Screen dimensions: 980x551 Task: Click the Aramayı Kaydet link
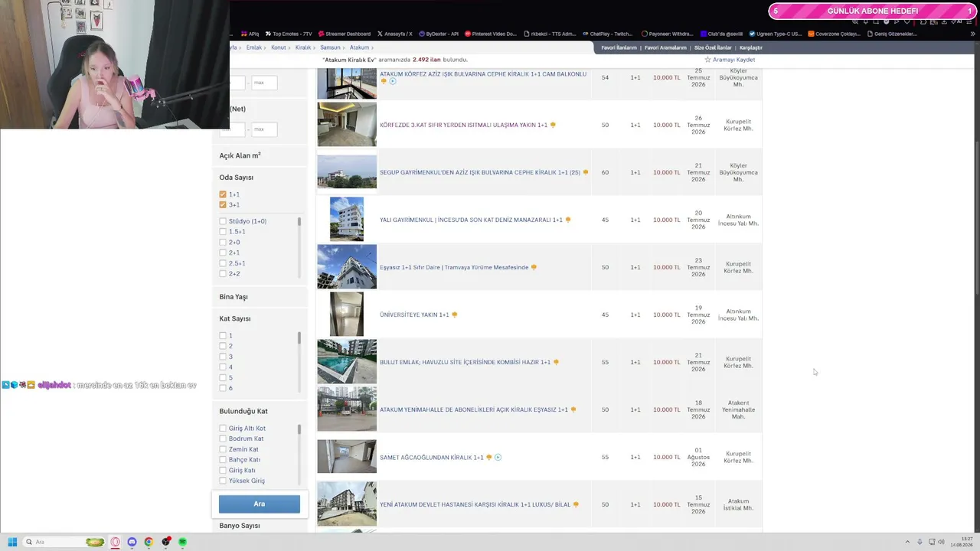(x=733, y=60)
